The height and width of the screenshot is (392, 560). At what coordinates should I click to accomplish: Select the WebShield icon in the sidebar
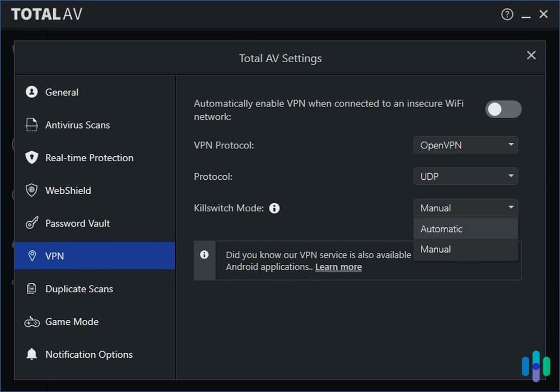coord(32,190)
